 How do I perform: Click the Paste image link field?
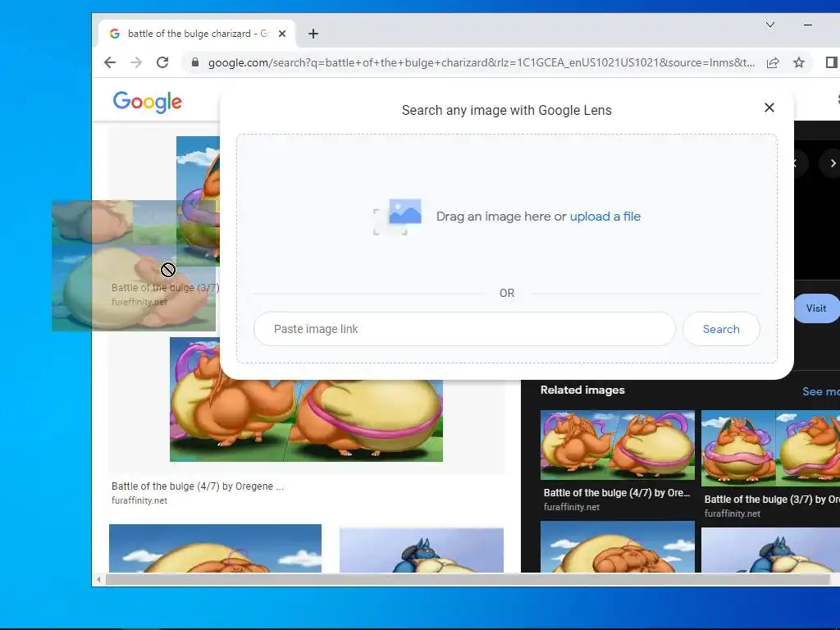pyautogui.click(x=464, y=329)
